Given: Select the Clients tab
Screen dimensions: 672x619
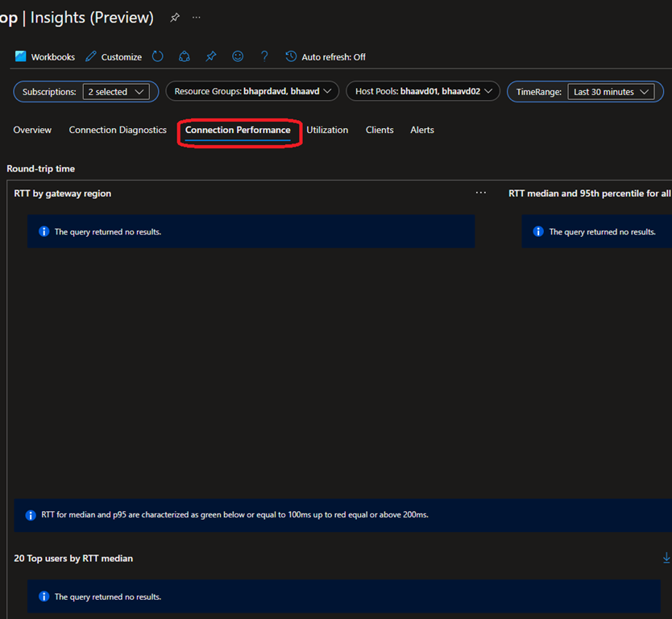Looking at the screenshot, I should tap(380, 130).
